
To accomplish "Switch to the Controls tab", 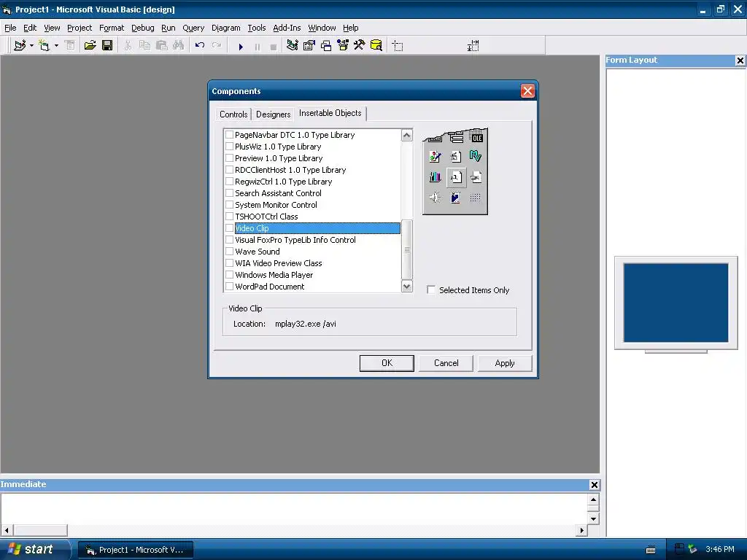I will 233,114.
